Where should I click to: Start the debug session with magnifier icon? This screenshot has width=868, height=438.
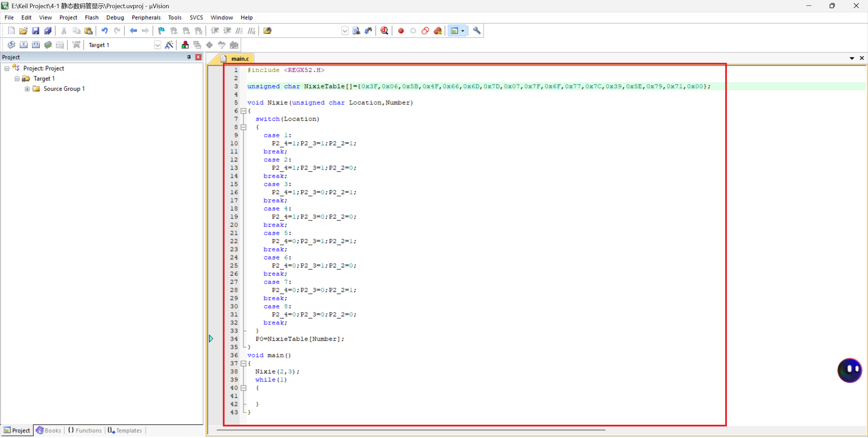[384, 31]
